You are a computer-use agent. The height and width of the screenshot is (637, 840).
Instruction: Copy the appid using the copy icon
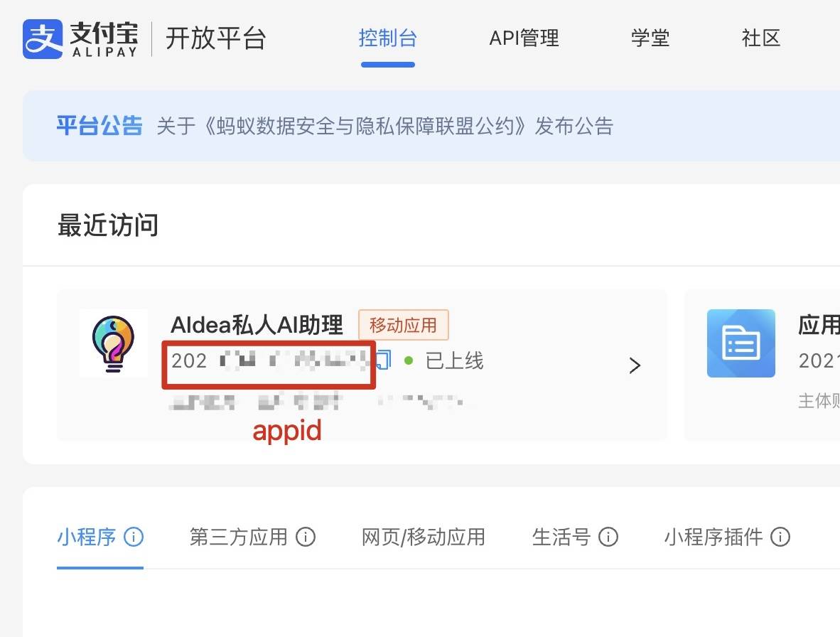pyautogui.click(x=382, y=360)
